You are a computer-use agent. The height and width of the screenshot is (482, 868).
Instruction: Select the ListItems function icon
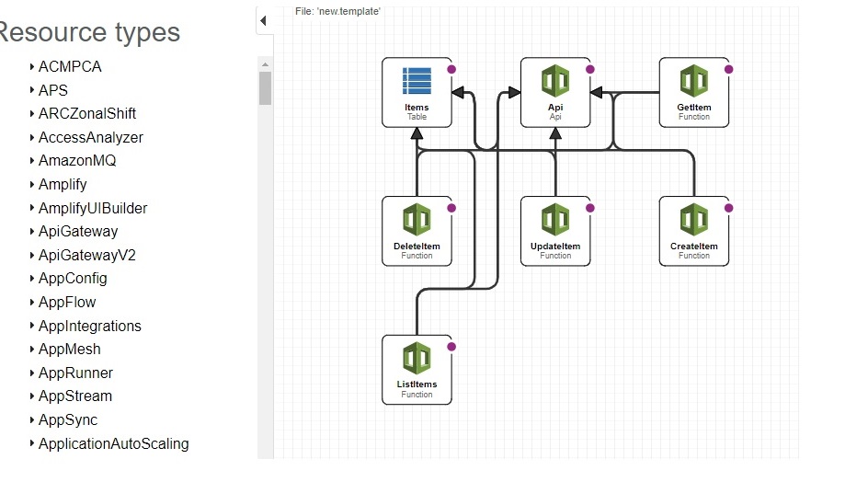click(x=417, y=360)
